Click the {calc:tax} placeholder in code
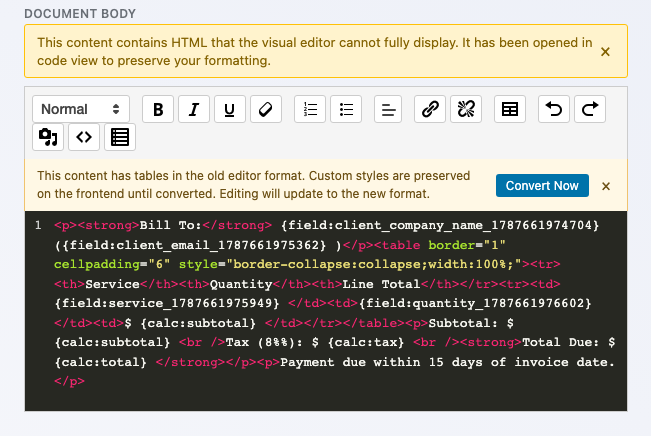The width and height of the screenshot is (651, 436). pyautogui.click(x=366, y=343)
